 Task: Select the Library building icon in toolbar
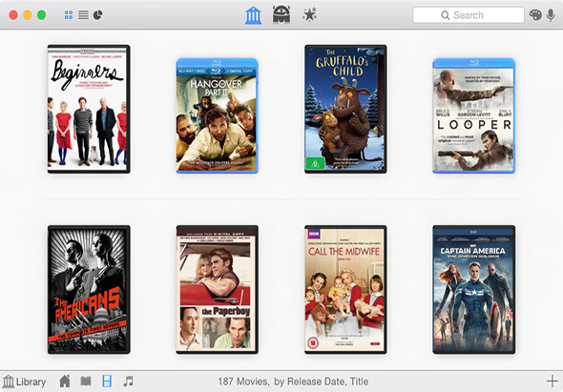[x=253, y=15]
